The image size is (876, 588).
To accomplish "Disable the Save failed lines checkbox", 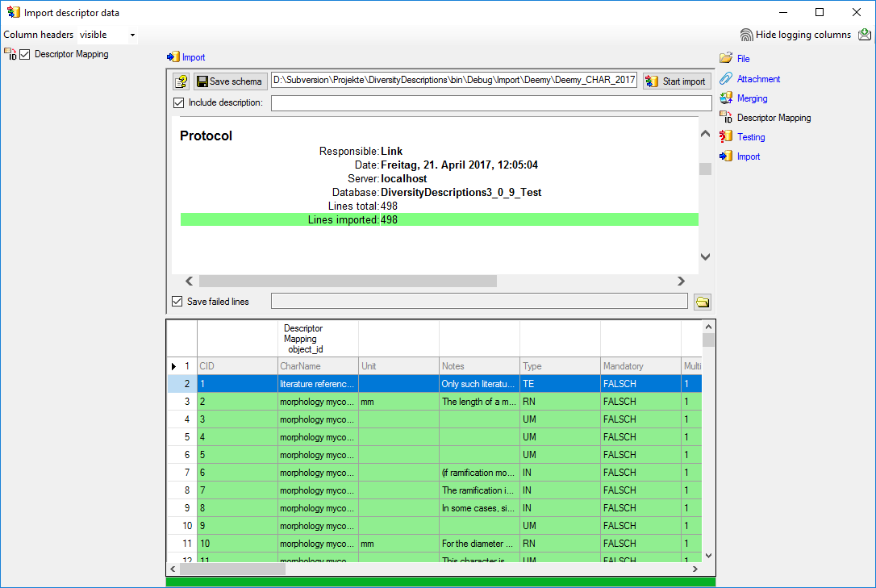I will 177,302.
